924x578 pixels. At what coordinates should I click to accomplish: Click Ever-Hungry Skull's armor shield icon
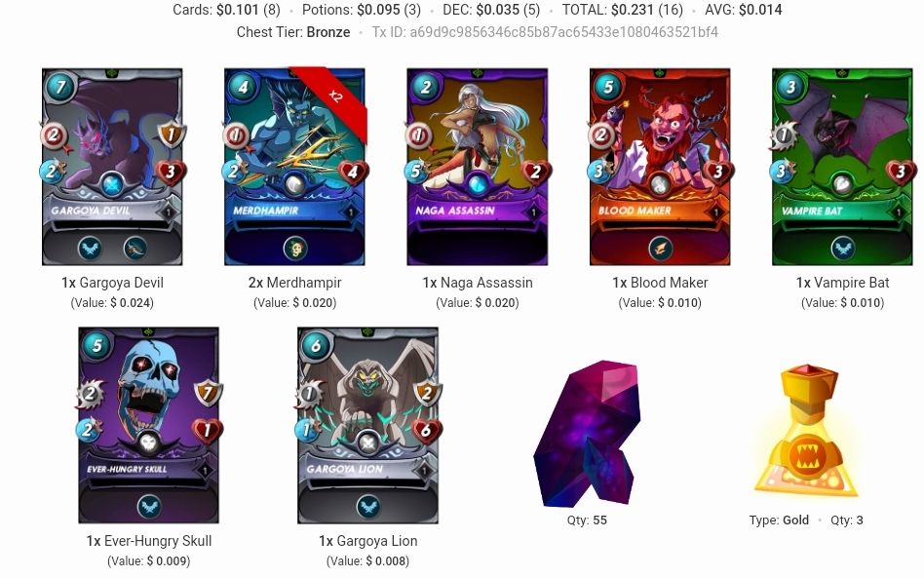(208, 394)
